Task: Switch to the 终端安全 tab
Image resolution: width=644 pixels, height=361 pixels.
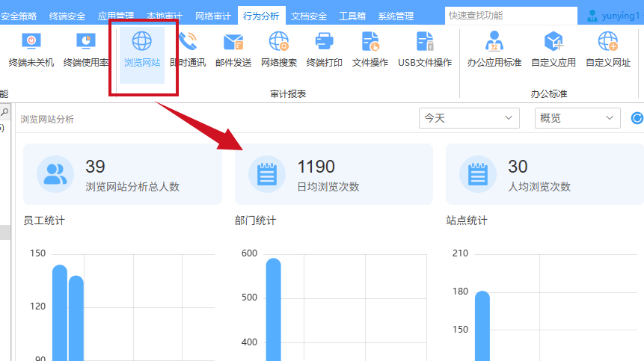Action: pos(67,16)
